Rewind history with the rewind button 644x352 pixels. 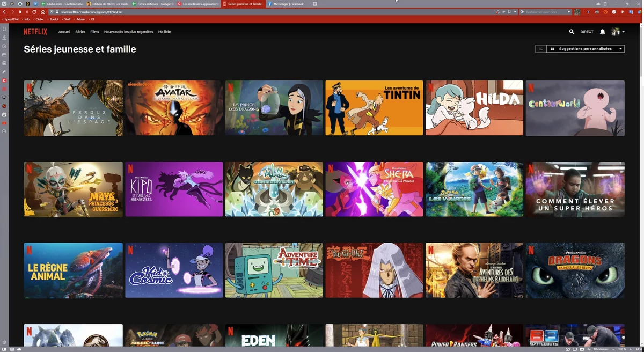point(20,12)
